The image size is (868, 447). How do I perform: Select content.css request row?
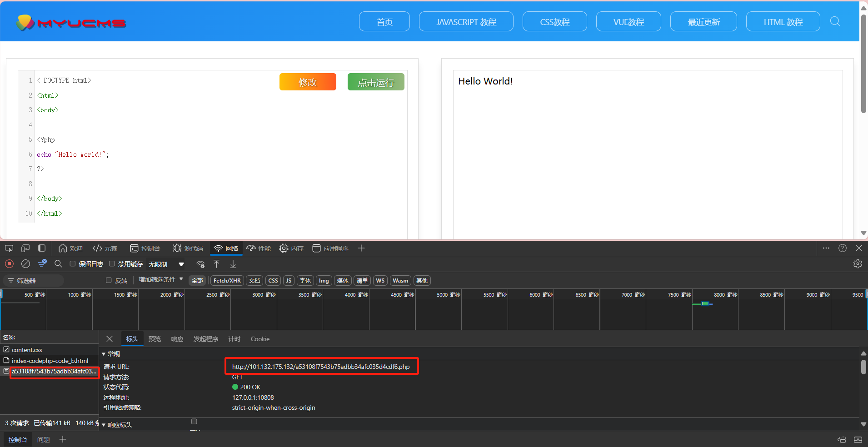pos(49,350)
